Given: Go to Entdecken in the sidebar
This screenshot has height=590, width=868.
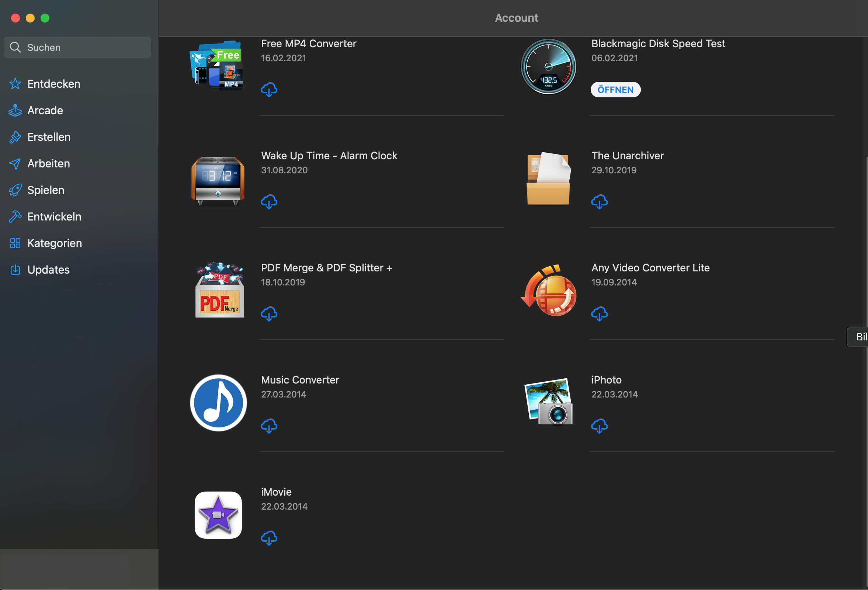Looking at the screenshot, I should 53,84.
